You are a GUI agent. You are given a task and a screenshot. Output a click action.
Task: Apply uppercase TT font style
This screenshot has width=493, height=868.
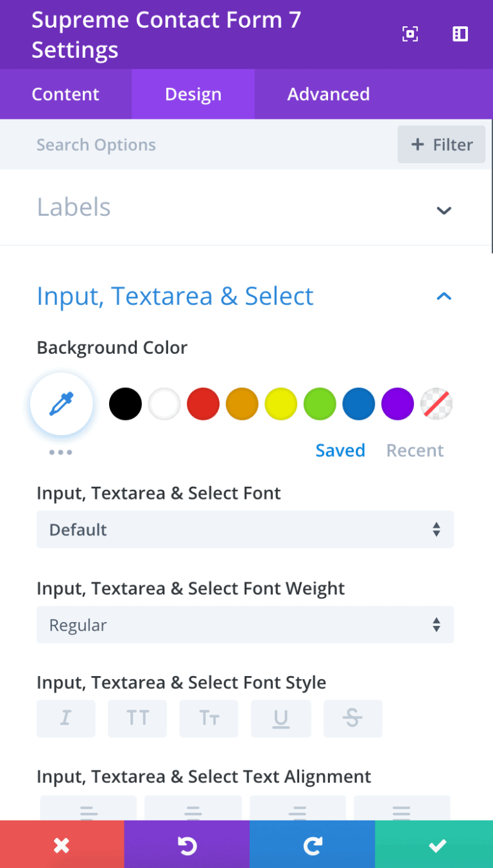pyautogui.click(x=137, y=718)
